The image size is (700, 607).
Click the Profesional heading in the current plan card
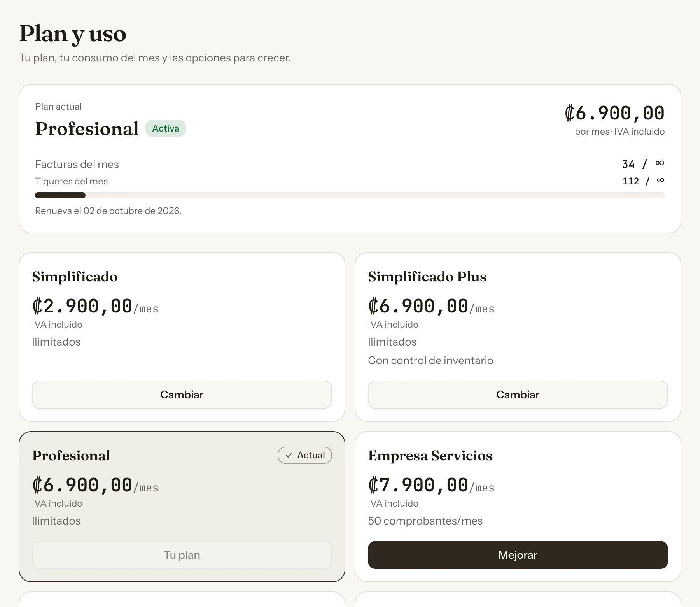pos(87,129)
